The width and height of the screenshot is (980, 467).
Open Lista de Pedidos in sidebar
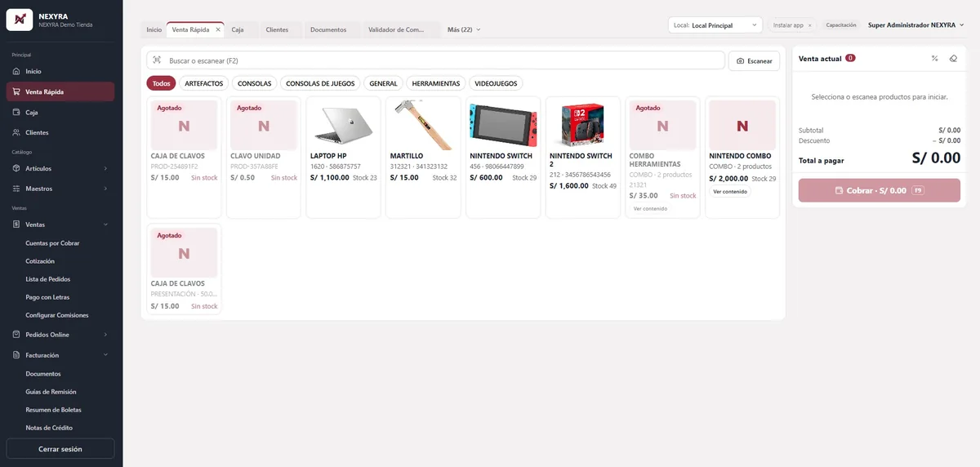[x=48, y=279]
